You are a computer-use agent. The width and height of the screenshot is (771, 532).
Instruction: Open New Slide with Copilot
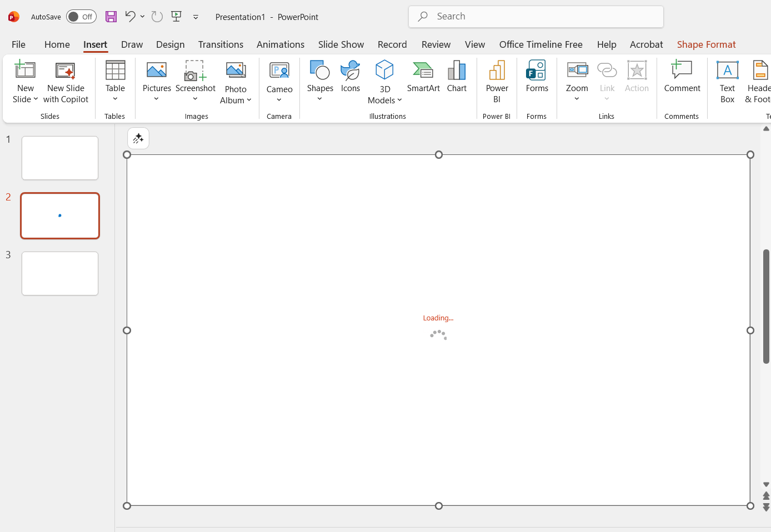(x=66, y=82)
